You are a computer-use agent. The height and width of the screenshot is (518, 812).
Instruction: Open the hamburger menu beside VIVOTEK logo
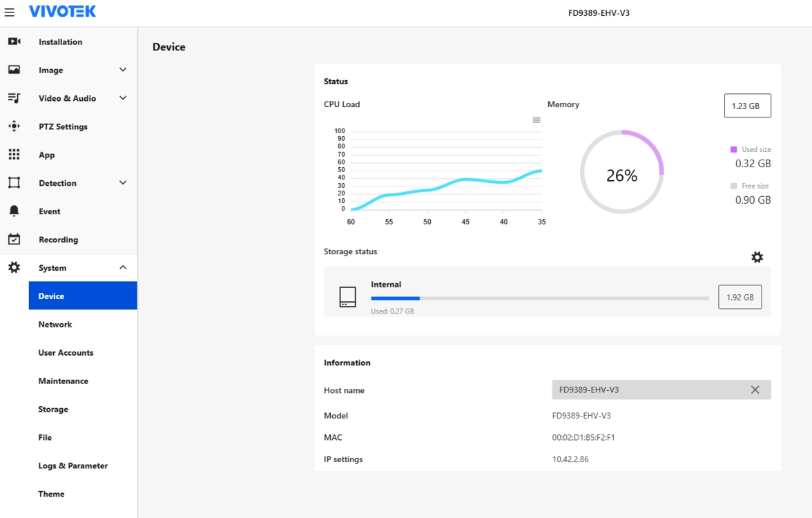[10, 12]
